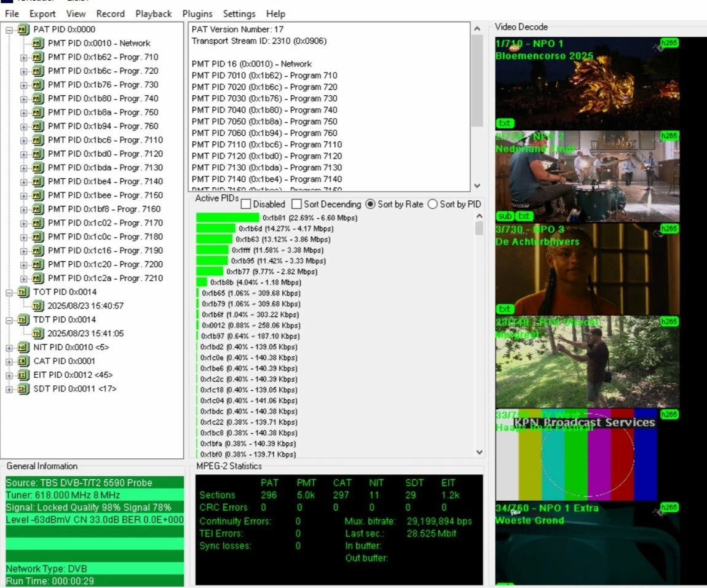Check the Sort Decending checkbox
Image resolution: width=707 pixels, height=588 pixels.
[296, 204]
